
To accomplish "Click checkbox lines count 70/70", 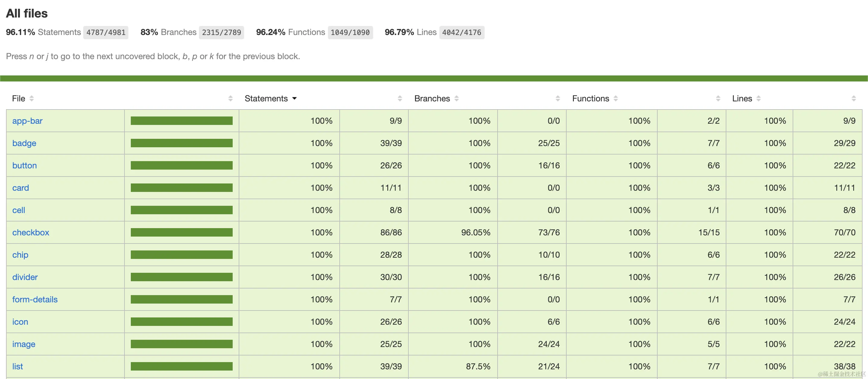I will [x=845, y=232].
